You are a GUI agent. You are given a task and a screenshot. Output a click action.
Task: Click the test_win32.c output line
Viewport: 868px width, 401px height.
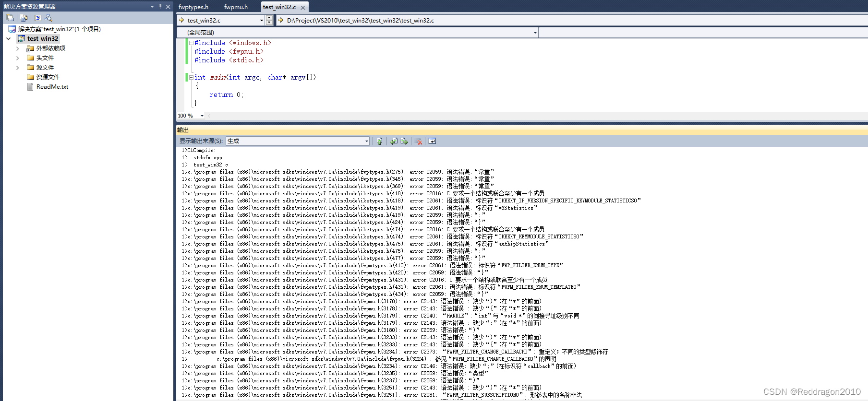pyautogui.click(x=205, y=165)
